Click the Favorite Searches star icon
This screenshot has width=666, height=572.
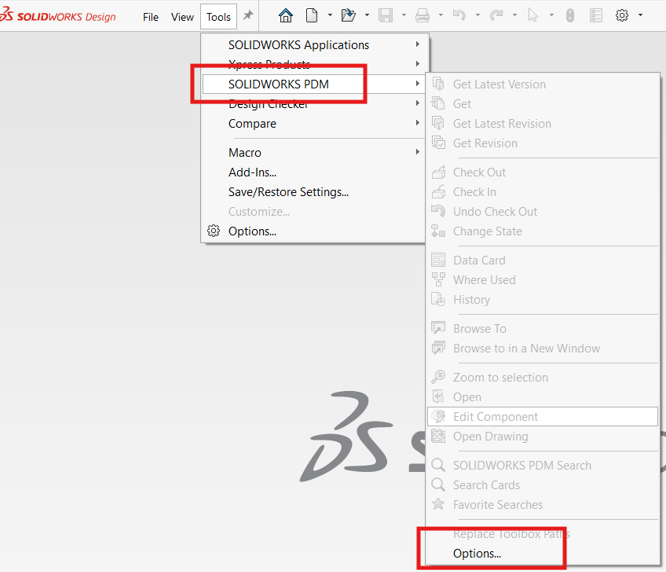pyautogui.click(x=438, y=504)
